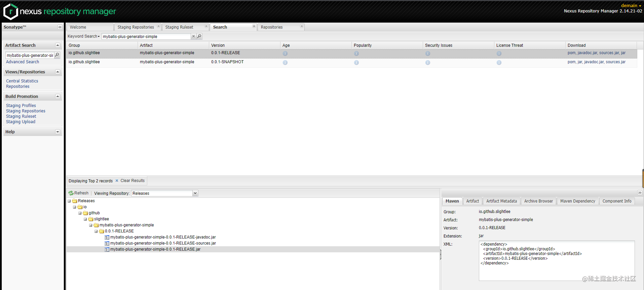Close the Repositories tab

302,26
